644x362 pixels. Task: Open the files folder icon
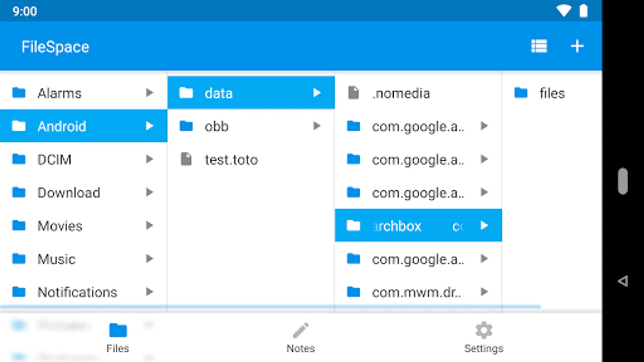point(521,93)
